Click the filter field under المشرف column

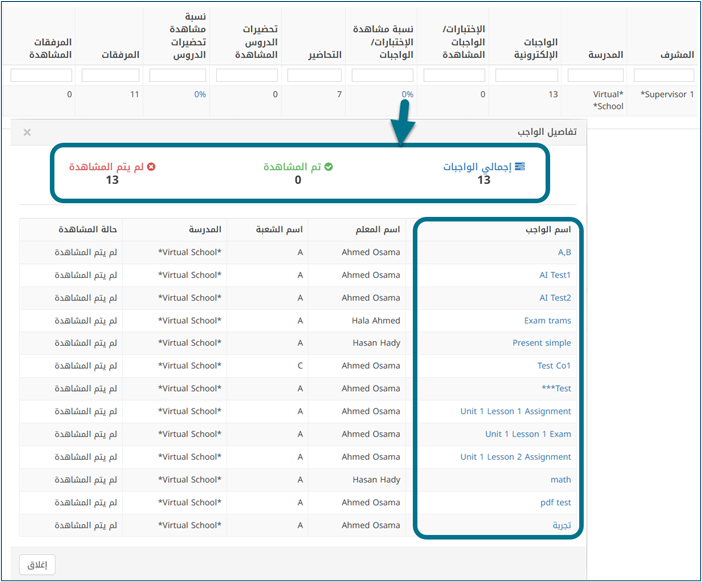(x=664, y=75)
